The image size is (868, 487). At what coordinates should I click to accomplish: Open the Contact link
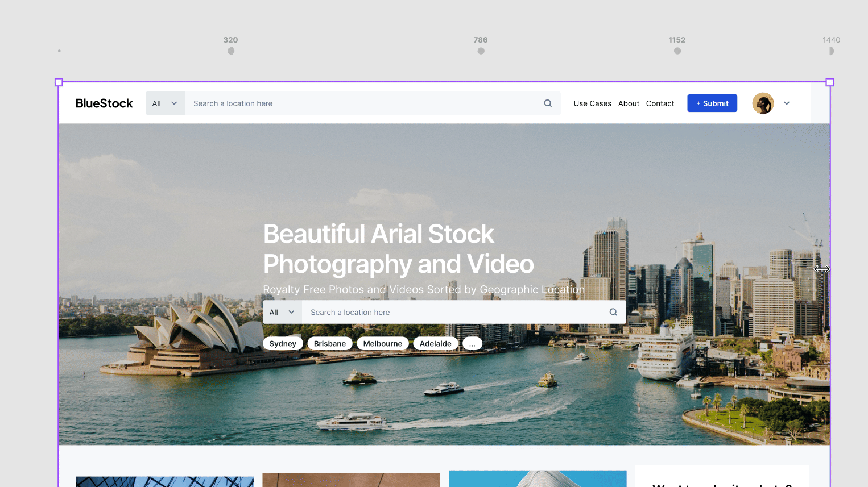click(x=660, y=103)
